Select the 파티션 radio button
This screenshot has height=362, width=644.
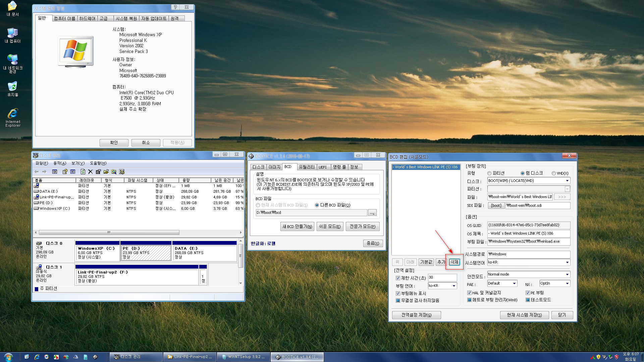[489, 173]
